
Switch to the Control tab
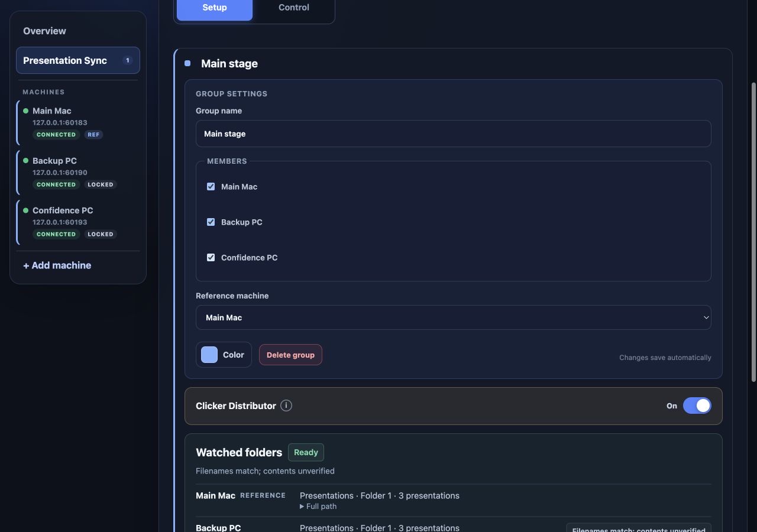294,8
